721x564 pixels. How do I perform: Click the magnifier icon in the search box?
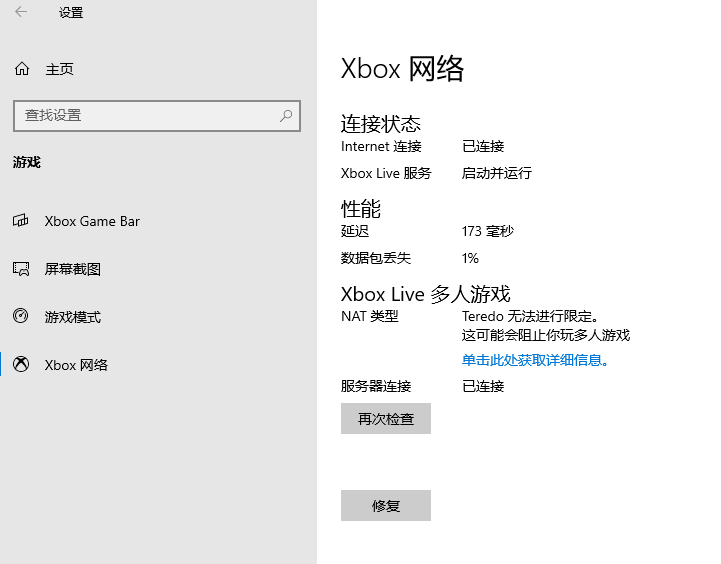point(287,115)
